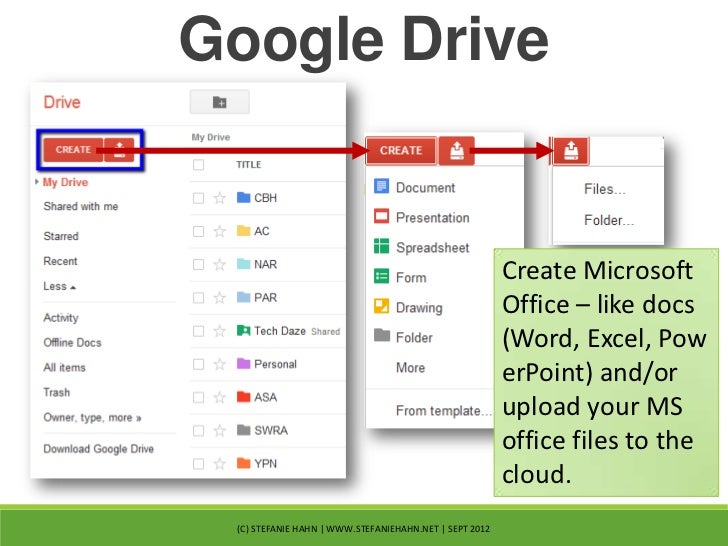Open the Recent view
Image resolution: width=728 pixels, height=546 pixels.
[60, 261]
